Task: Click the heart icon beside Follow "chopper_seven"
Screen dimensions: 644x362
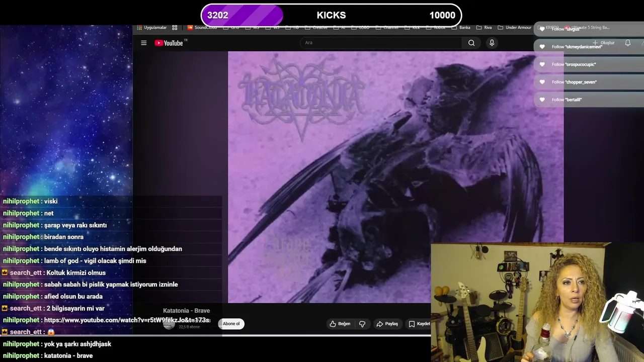Action: [x=542, y=82]
